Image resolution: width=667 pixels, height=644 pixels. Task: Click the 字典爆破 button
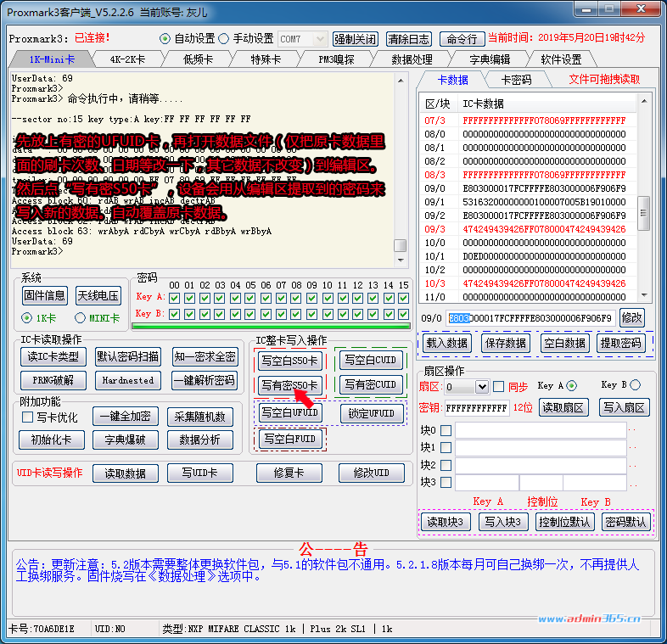click(x=125, y=440)
